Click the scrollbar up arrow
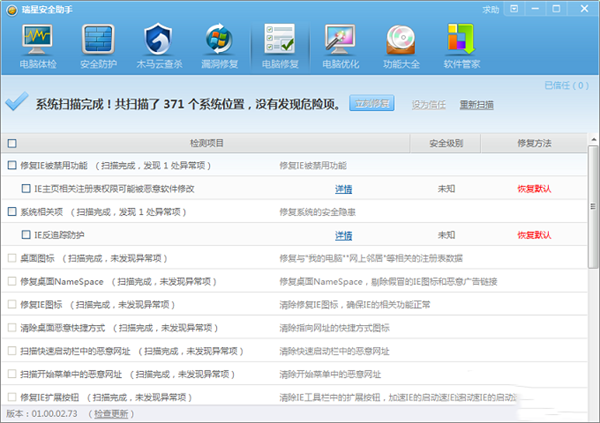 [x=593, y=139]
